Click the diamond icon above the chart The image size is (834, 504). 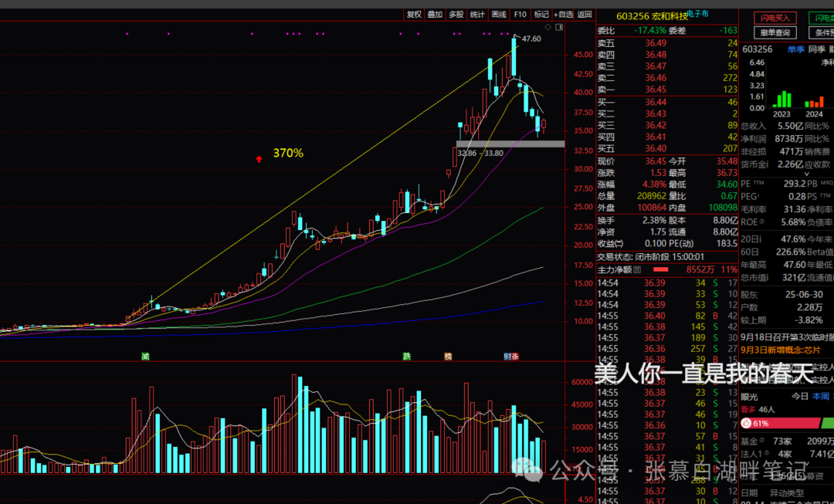[548, 27]
